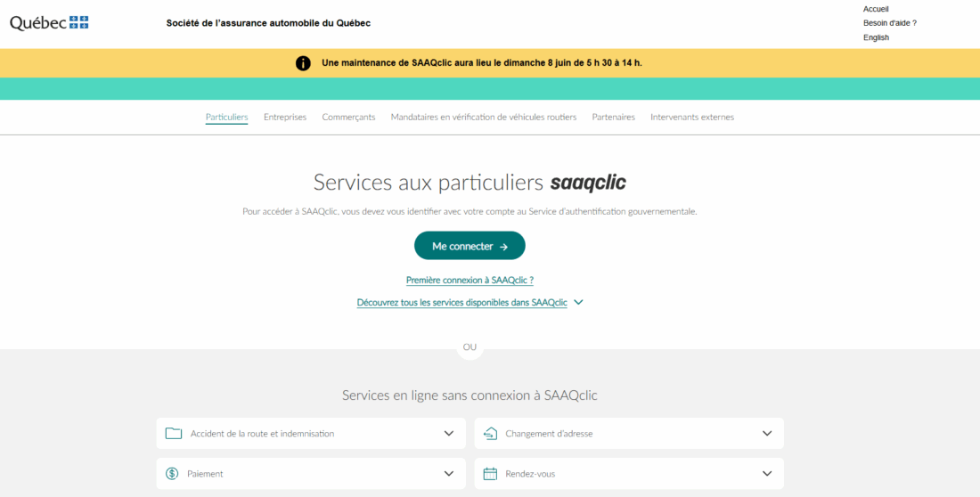Click the address-change icon beside Changement d'adresse
This screenshot has height=497, width=980.
coord(491,433)
